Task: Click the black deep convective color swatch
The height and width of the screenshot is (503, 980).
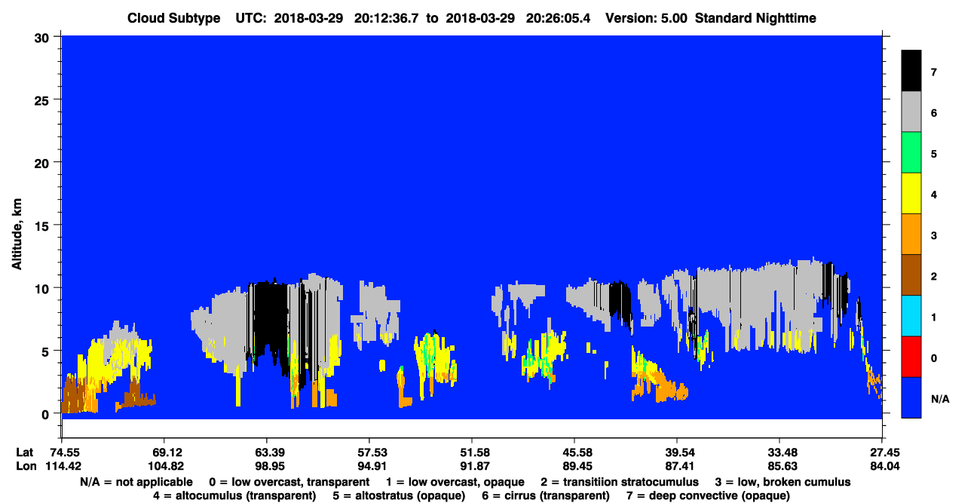Action: pos(911,71)
